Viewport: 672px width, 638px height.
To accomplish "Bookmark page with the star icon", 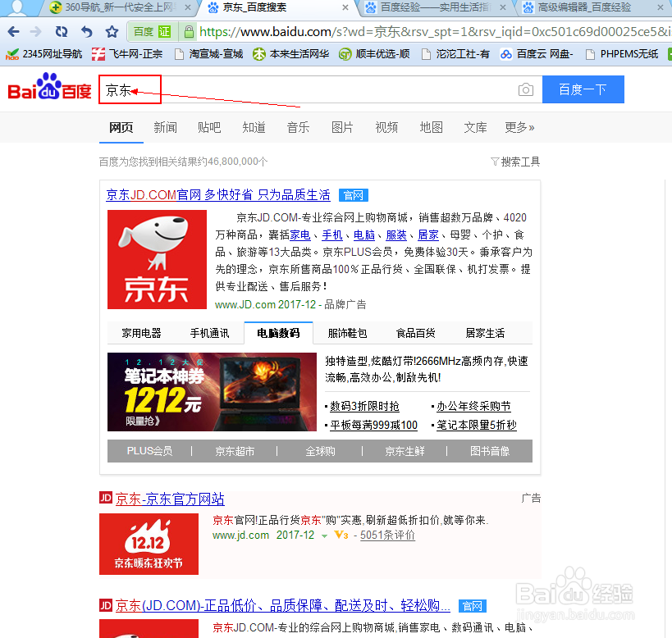I will click(112, 31).
